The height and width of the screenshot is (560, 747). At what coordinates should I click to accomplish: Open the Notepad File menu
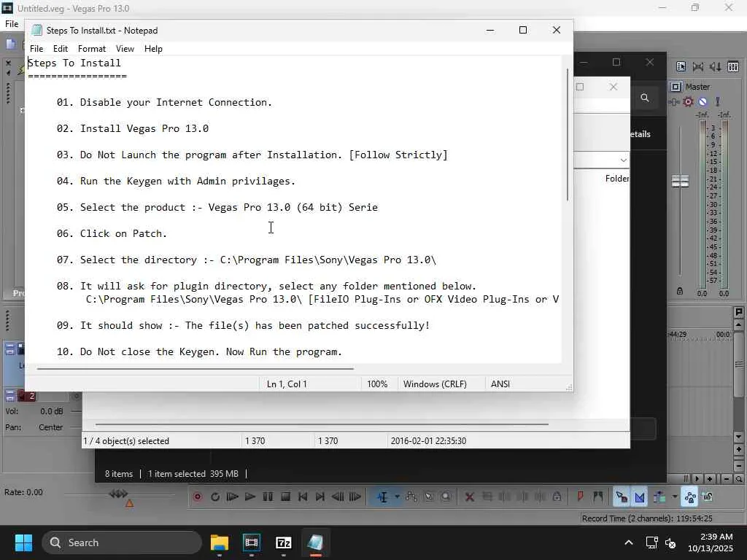pos(36,49)
